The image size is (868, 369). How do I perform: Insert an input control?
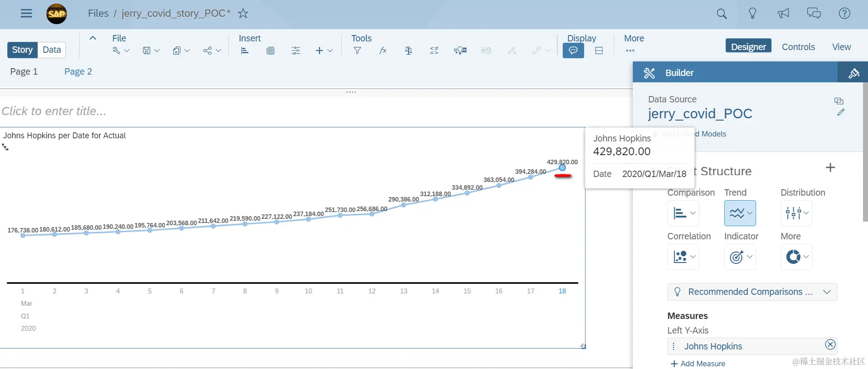pos(296,51)
